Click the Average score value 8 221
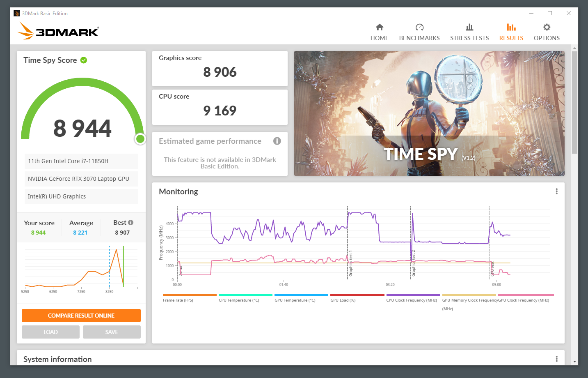Image resolution: width=588 pixels, height=378 pixels. (x=80, y=233)
